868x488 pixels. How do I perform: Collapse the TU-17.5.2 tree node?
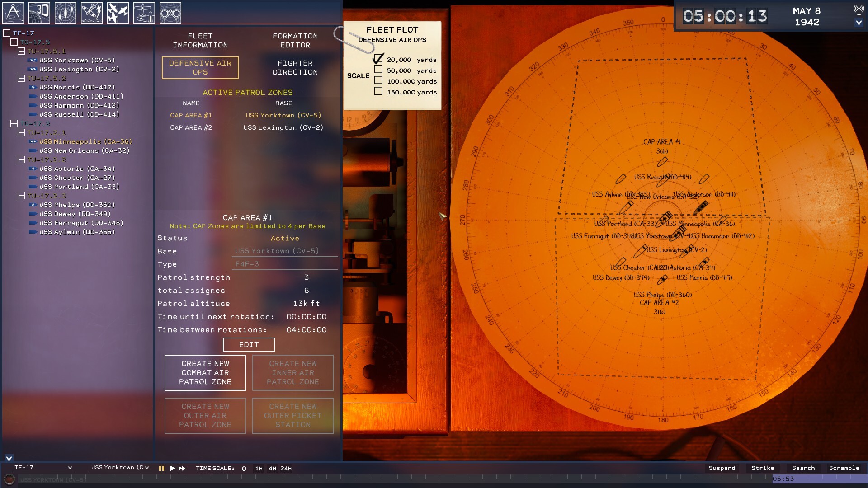[x=21, y=78]
